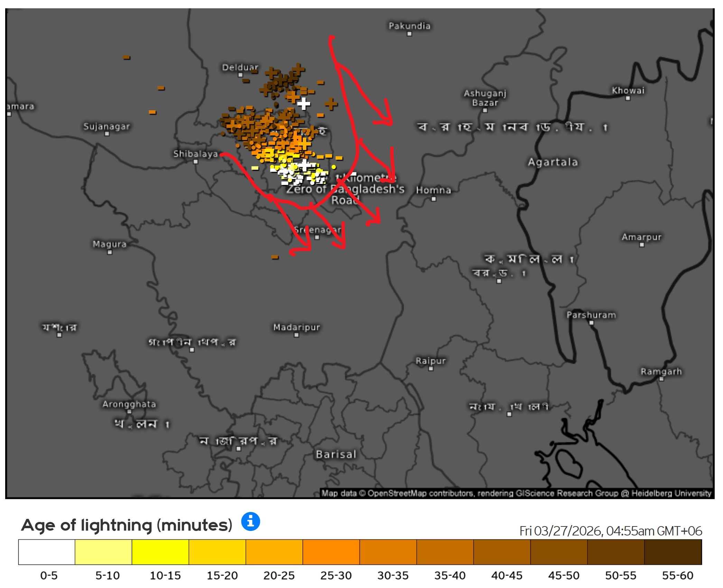Viewport: 723px width, 588px height.
Task: Click the Homna town label
Action: (x=433, y=190)
